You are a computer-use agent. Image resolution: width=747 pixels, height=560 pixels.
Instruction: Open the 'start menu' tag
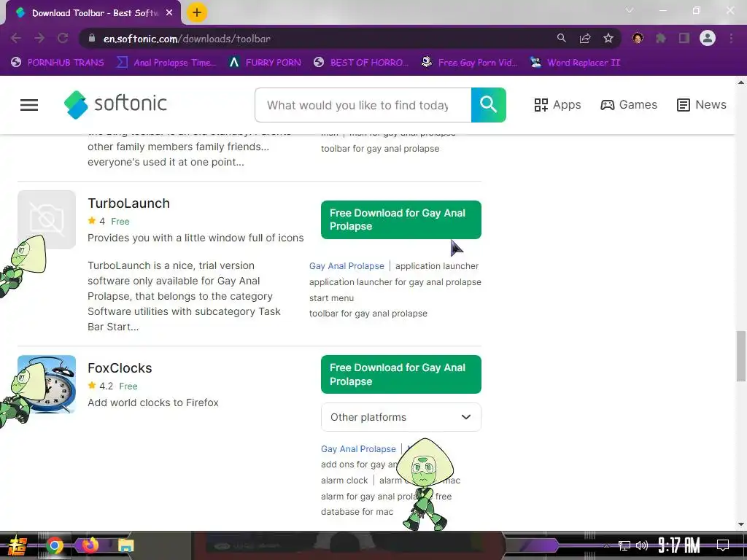click(x=332, y=298)
